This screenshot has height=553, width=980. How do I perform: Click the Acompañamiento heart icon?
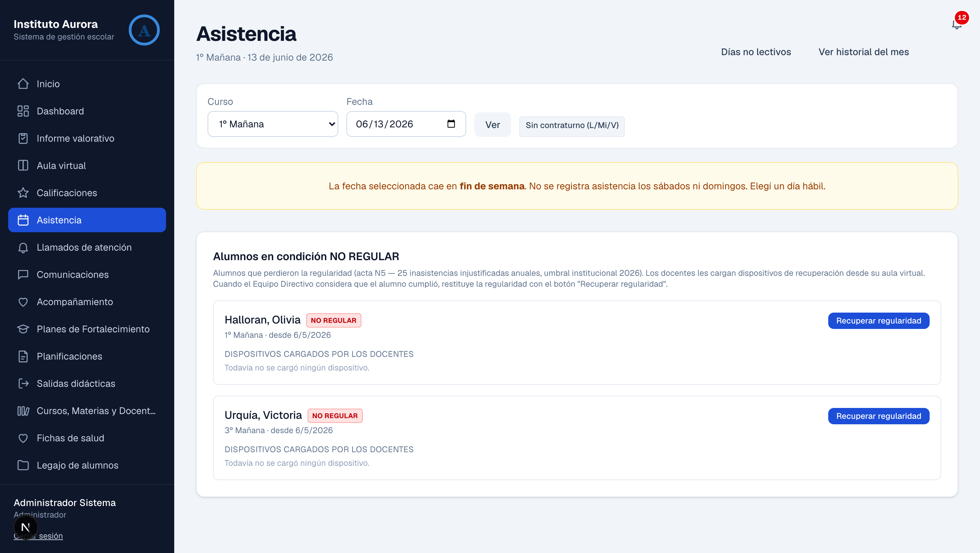(x=23, y=302)
